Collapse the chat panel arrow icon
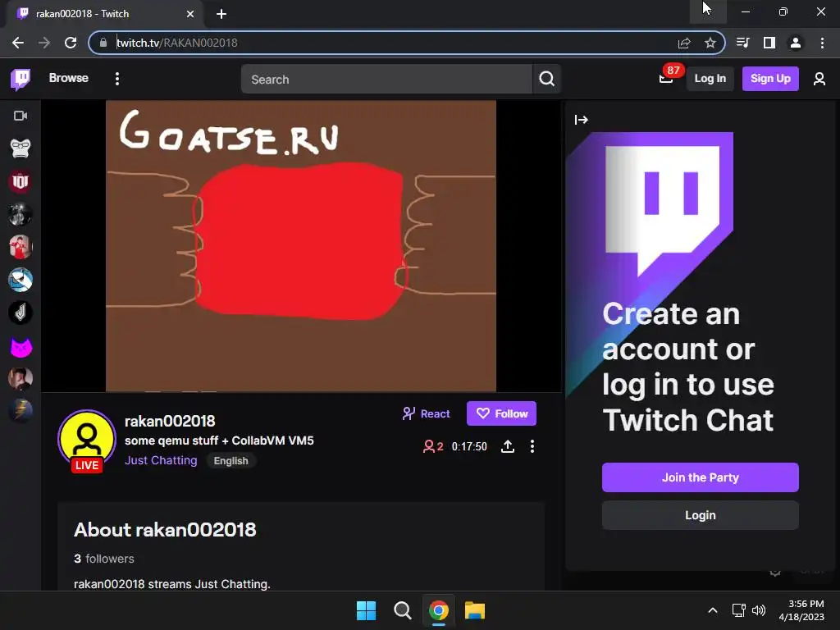 point(582,120)
